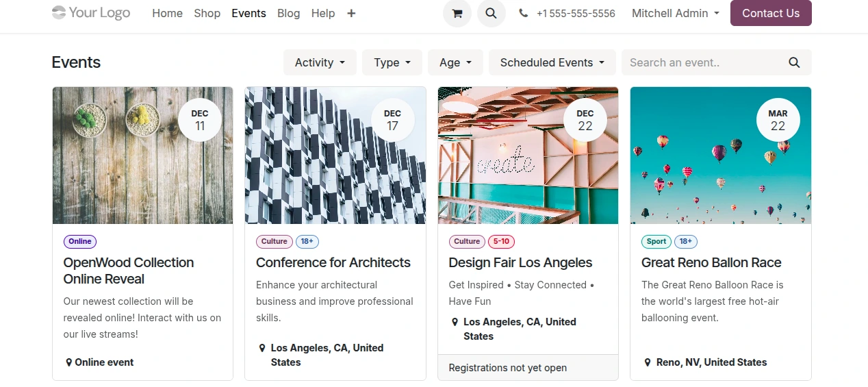Click into the Search an event field
This screenshot has height=387, width=868.
click(705, 62)
